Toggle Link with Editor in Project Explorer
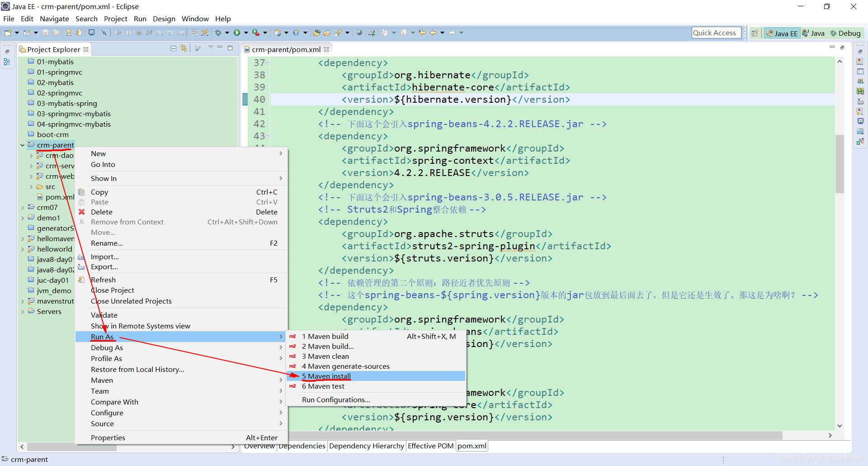 [x=184, y=48]
